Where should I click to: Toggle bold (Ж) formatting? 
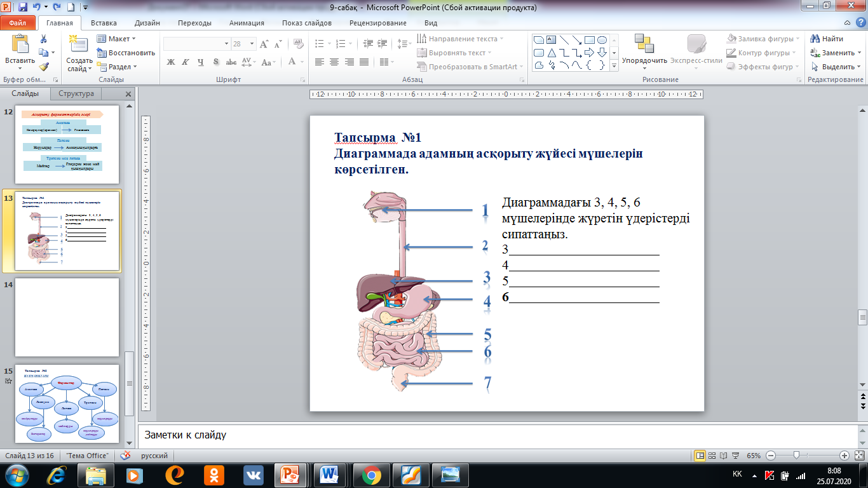pos(170,62)
